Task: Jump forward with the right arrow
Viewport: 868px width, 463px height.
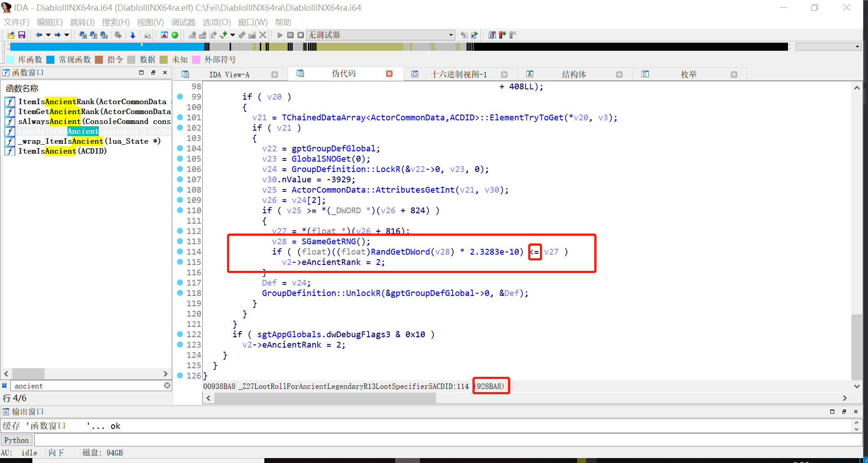Action: pos(58,35)
